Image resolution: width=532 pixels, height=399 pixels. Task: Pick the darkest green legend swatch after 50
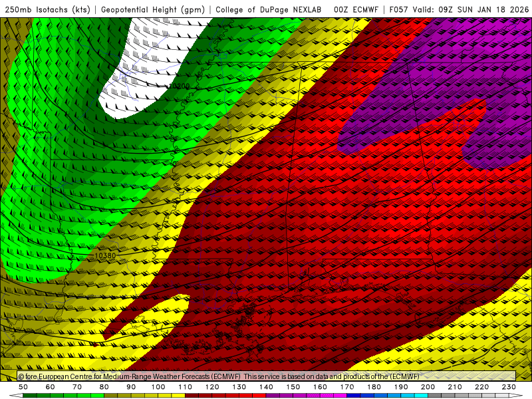click(x=30, y=396)
